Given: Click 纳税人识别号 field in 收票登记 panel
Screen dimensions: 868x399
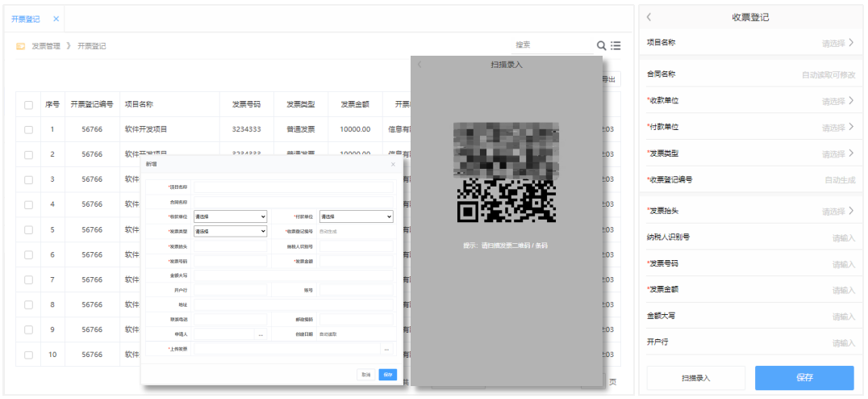Looking at the screenshot, I should 751,237.
